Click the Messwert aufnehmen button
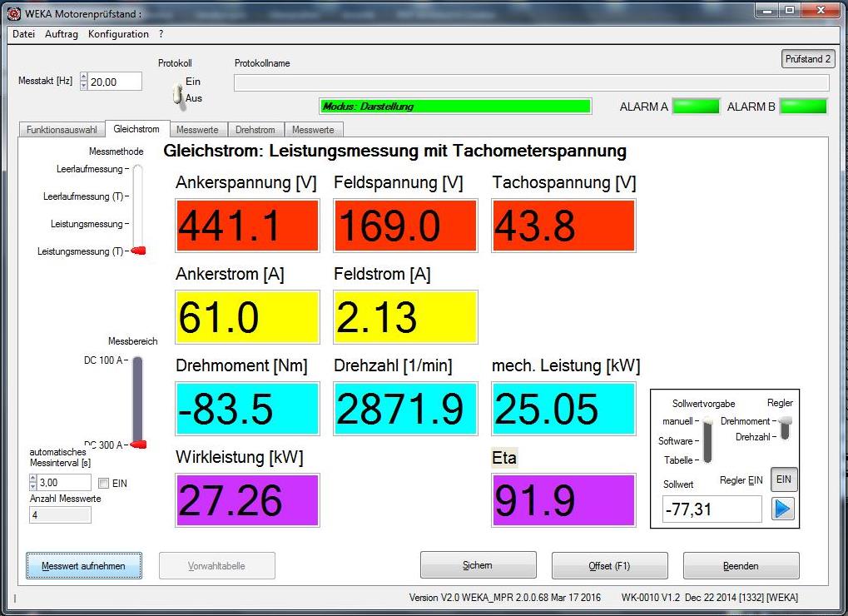This screenshot has height=616, width=848. pyautogui.click(x=83, y=566)
